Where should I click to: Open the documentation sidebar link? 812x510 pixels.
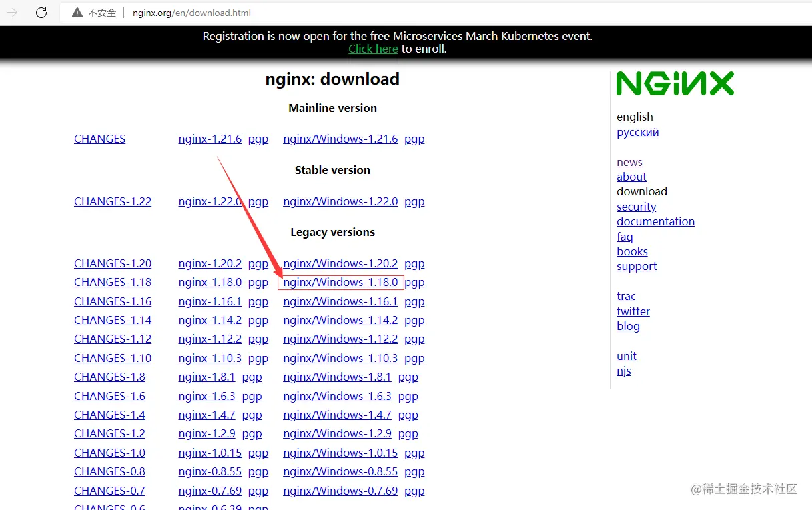655,221
